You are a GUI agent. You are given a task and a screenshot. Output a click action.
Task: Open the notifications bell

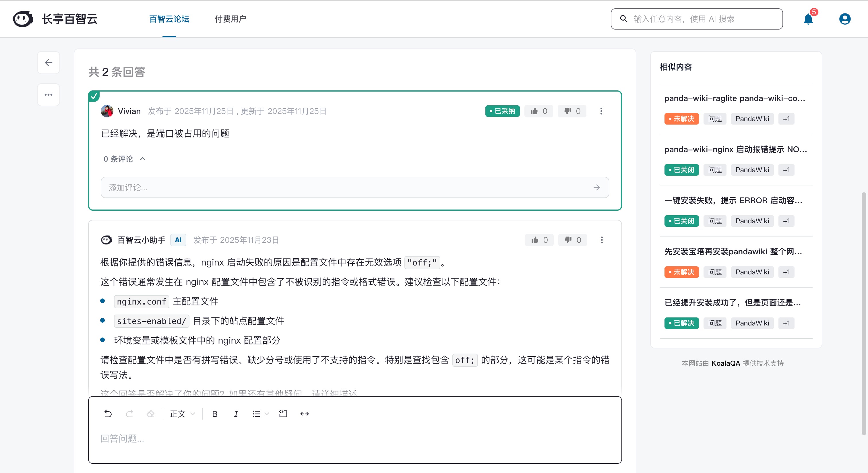click(808, 19)
